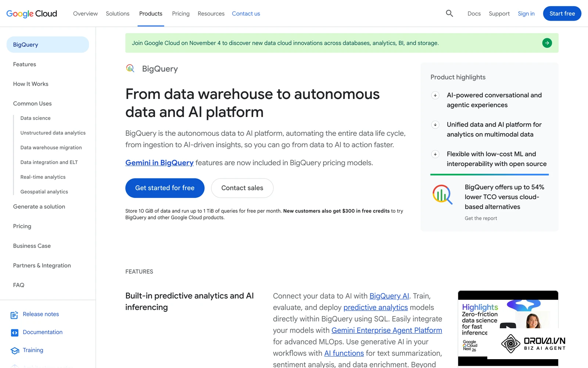Viewport: 588px width, 368px height.
Task: Click Get the report link
Action: pyautogui.click(x=481, y=218)
